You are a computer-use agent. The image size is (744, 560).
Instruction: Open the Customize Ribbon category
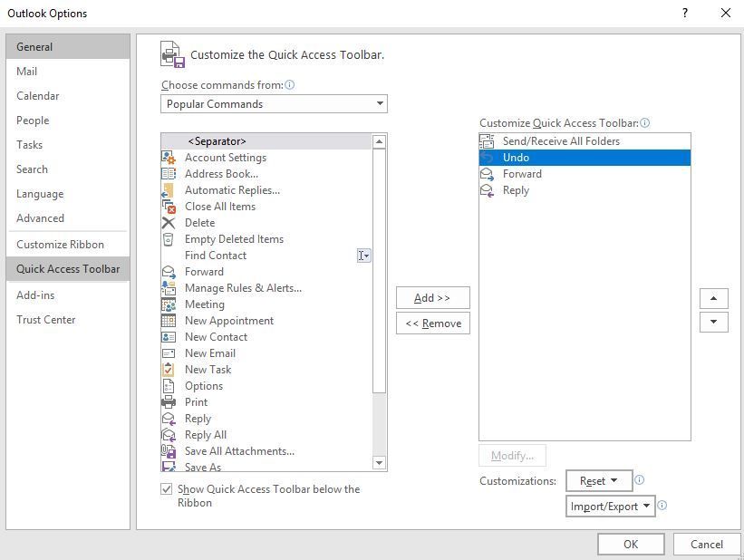(x=68, y=245)
